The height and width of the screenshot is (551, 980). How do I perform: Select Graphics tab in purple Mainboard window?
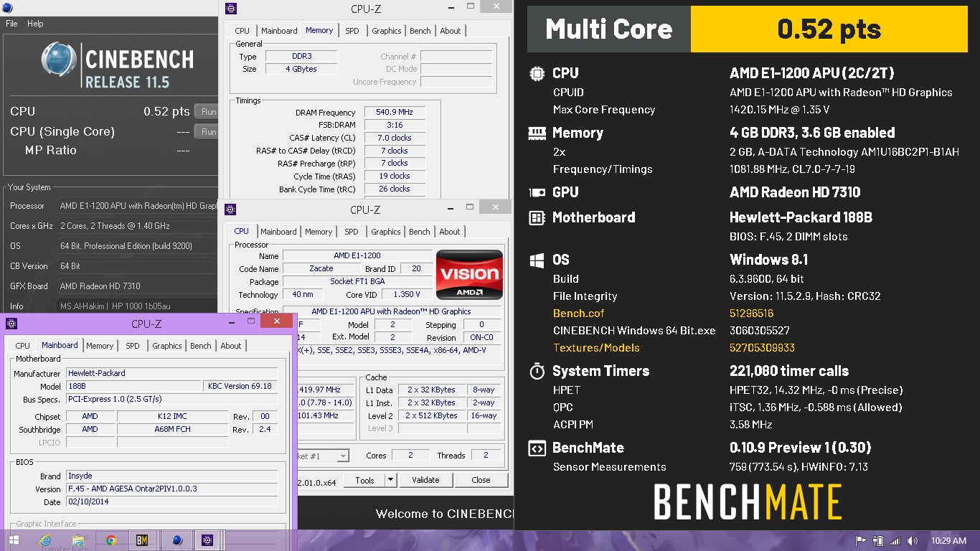tap(167, 346)
